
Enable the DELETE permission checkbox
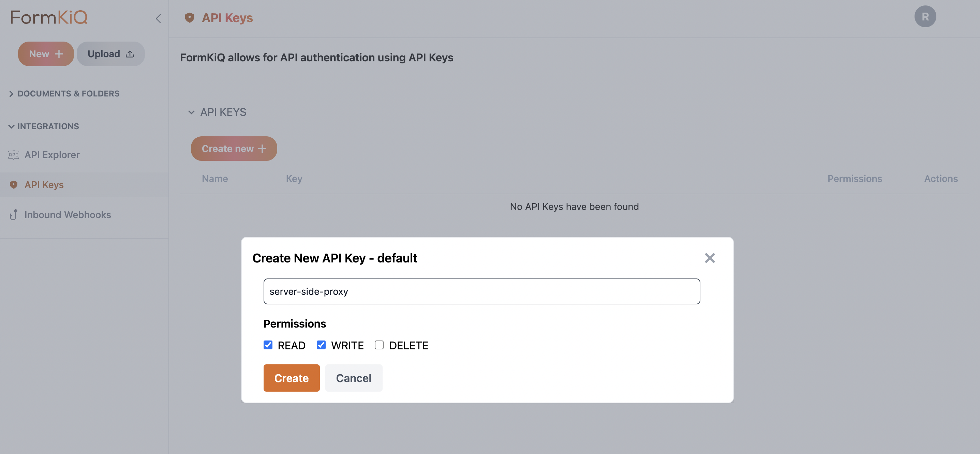click(x=379, y=345)
